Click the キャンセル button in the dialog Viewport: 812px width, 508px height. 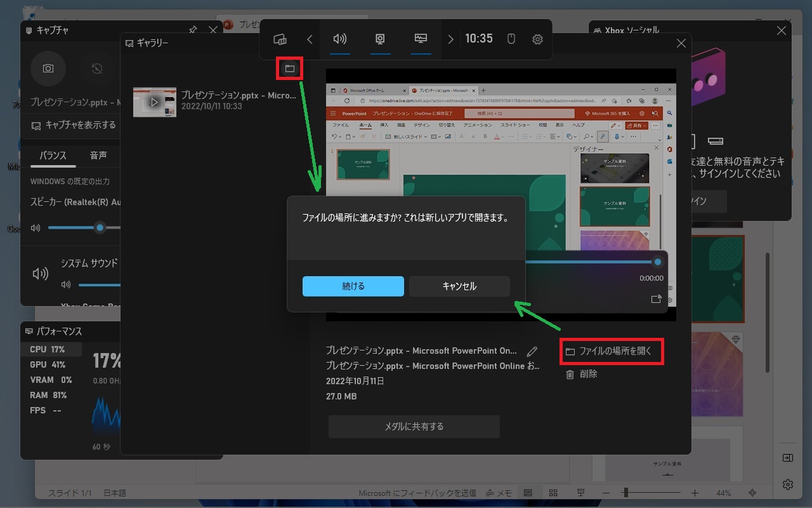459,286
